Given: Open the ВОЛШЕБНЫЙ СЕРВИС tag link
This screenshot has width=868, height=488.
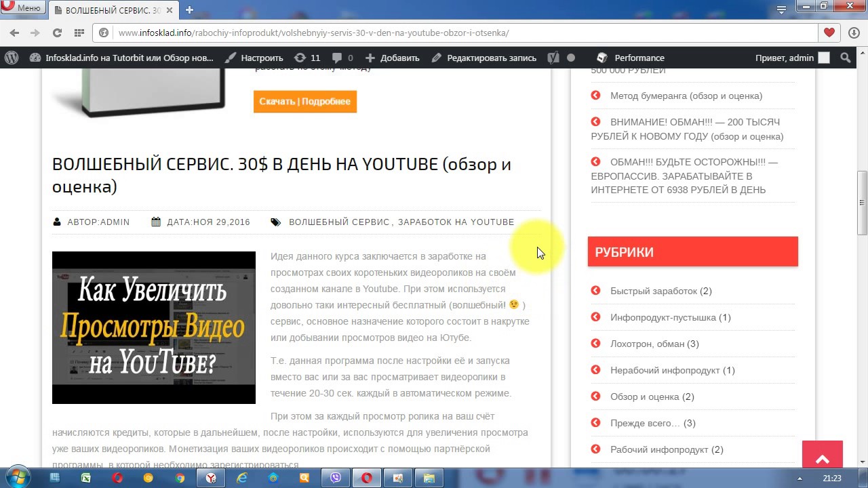Looking at the screenshot, I should [x=339, y=222].
